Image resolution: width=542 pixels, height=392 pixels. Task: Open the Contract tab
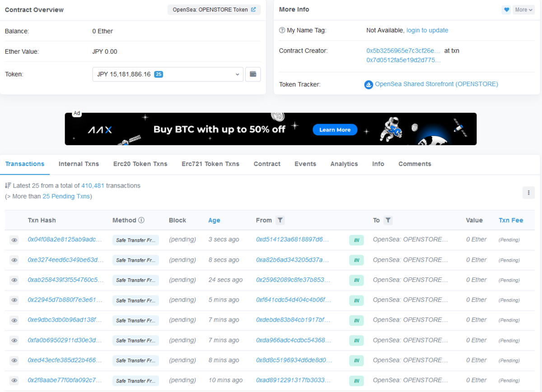[267, 164]
